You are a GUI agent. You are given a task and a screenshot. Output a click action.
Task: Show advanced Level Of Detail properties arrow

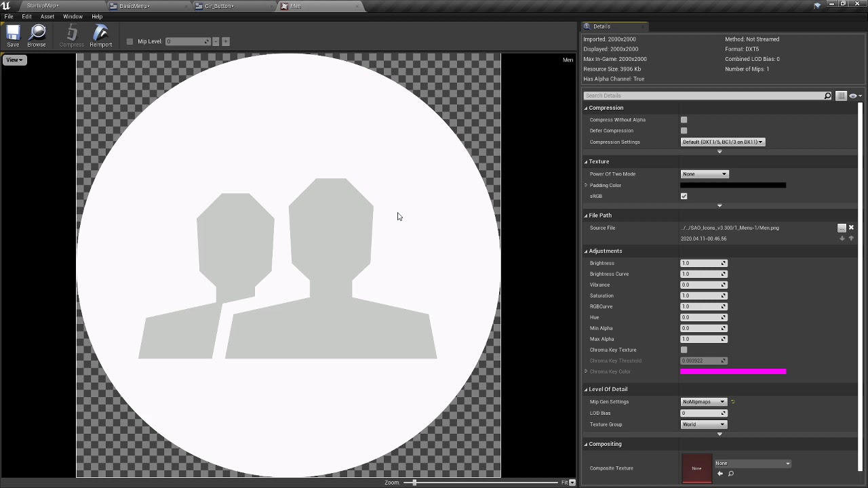pyautogui.click(x=719, y=434)
